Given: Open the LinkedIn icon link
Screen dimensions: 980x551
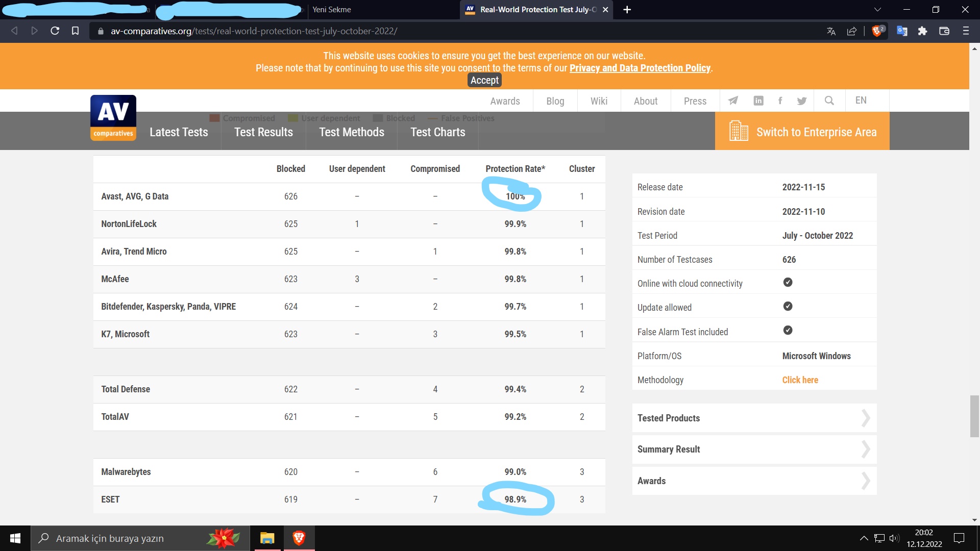Looking at the screenshot, I should point(758,101).
